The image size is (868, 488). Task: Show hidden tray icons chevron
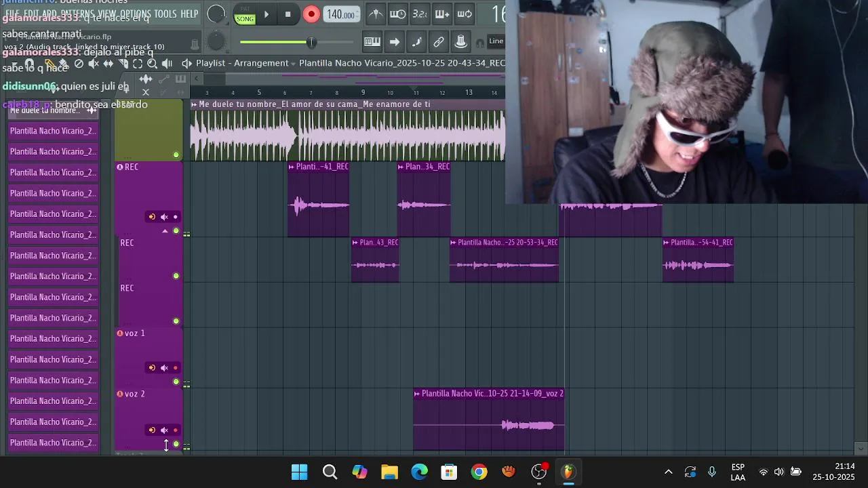[x=668, y=472]
